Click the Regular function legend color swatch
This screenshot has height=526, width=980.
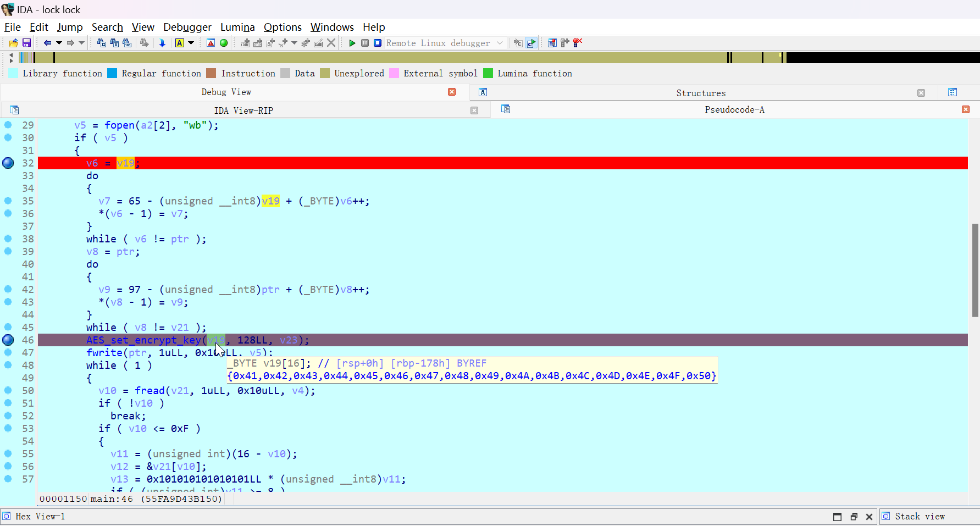[x=112, y=73]
